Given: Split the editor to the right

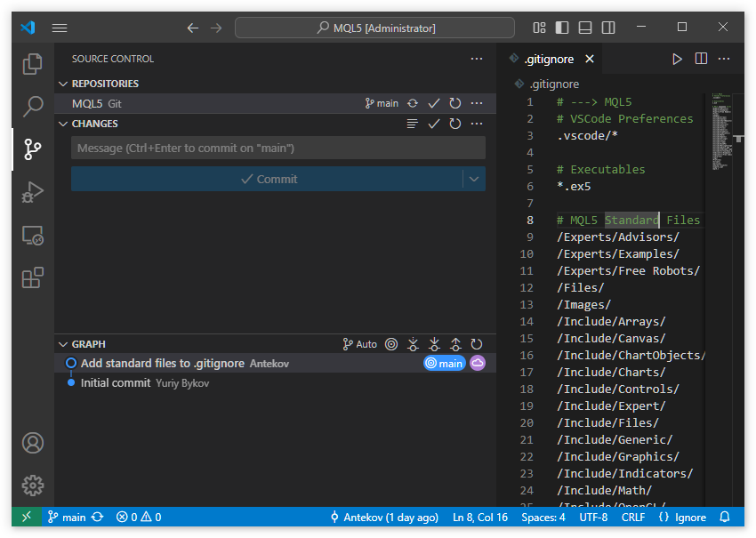Looking at the screenshot, I should click(701, 59).
